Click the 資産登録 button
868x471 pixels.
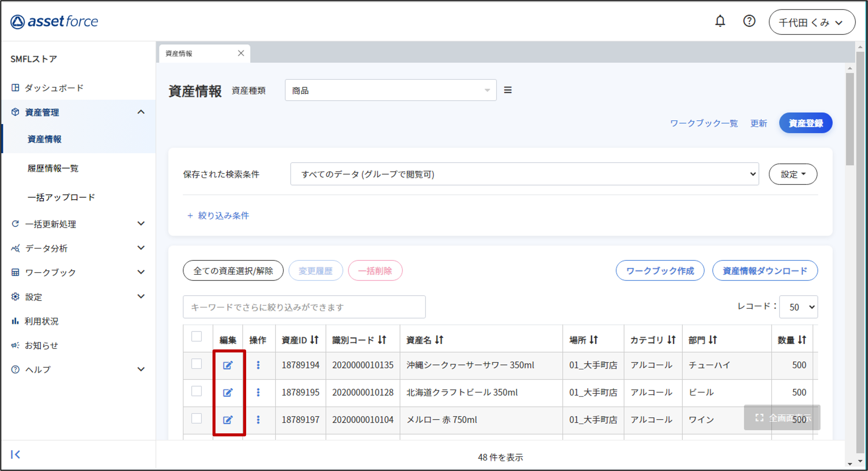pos(805,123)
